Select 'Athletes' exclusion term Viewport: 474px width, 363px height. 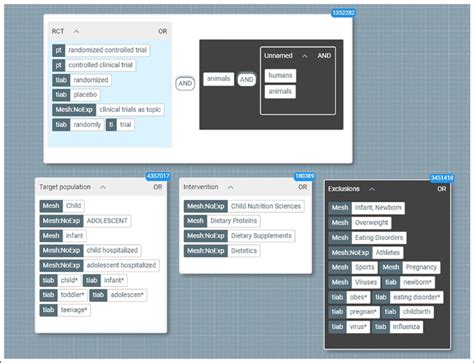click(388, 253)
